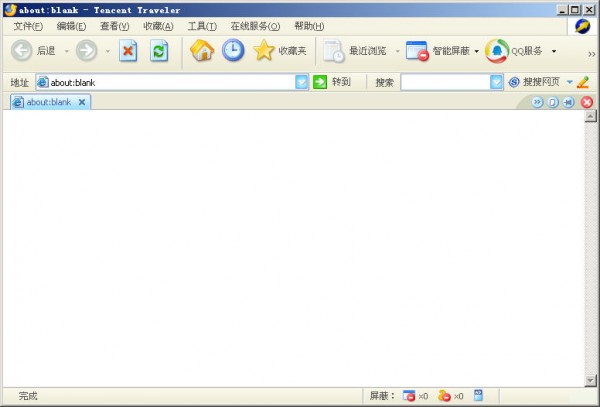Expand the search box dropdown
Viewport: 600px width, 407px height.
coord(496,82)
